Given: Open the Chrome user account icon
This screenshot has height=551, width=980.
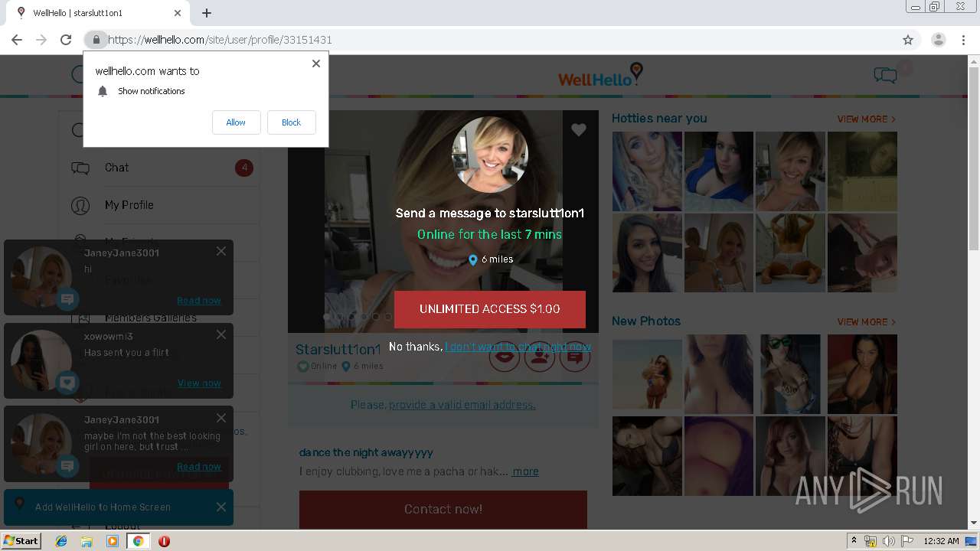Looking at the screenshot, I should click(x=939, y=40).
